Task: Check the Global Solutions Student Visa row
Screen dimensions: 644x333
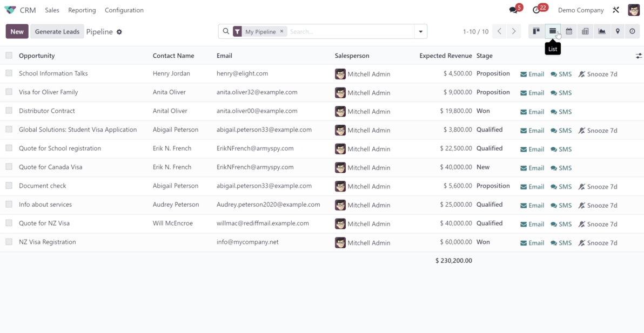Action: (x=9, y=129)
